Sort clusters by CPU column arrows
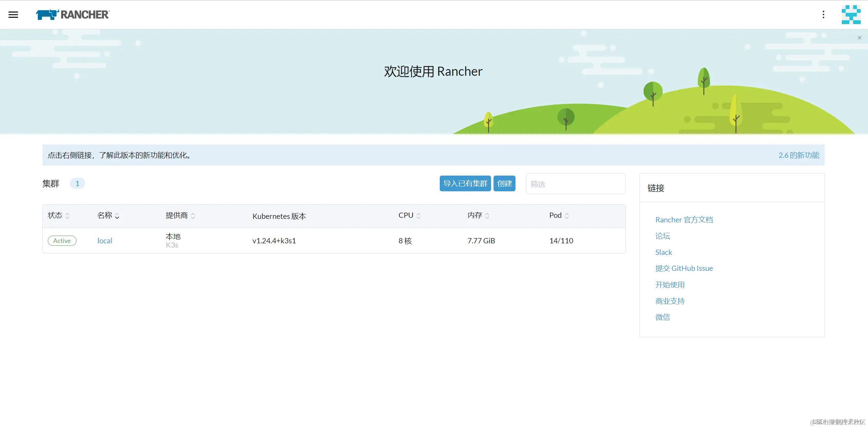This screenshot has height=428, width=868. 418,216
